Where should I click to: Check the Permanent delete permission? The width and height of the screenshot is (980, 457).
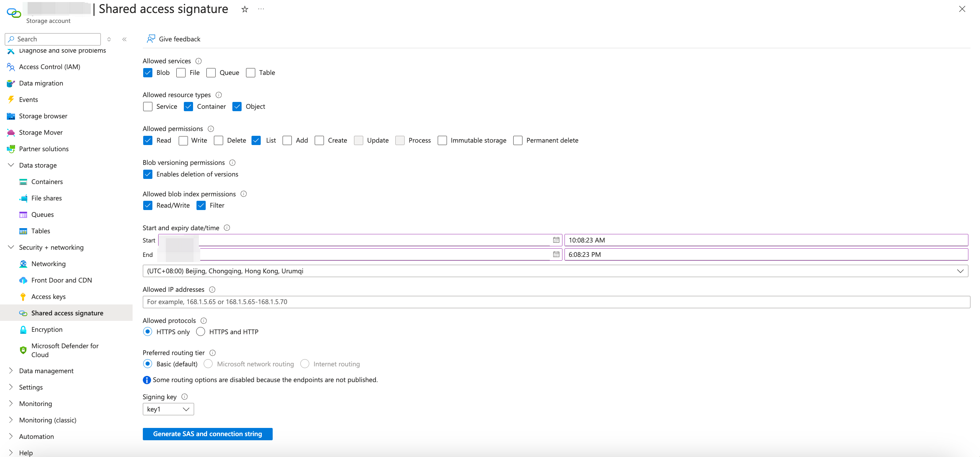point(517,141)
